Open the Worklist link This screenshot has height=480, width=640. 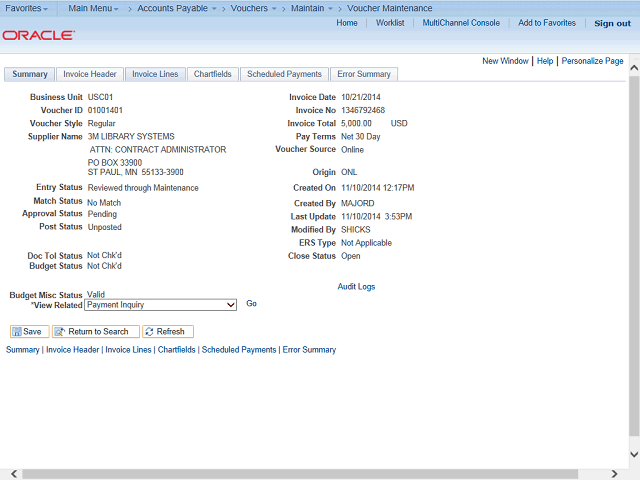390,23
